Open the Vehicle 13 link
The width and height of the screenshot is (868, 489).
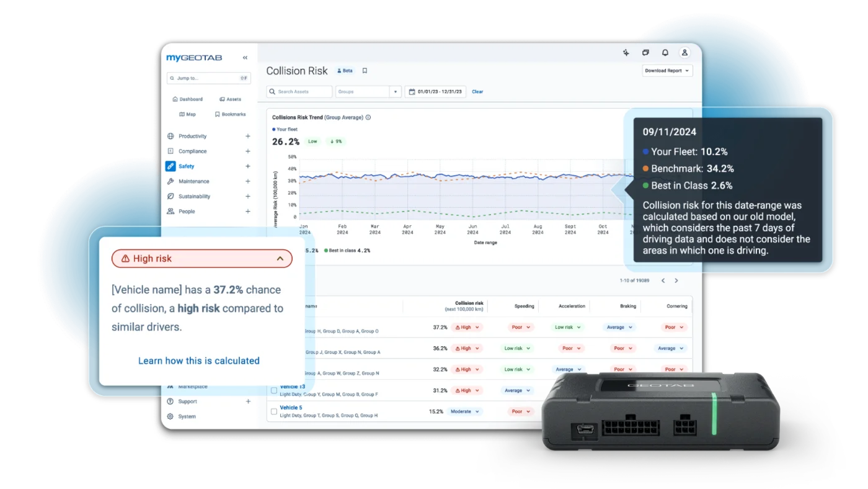[292, 387]
